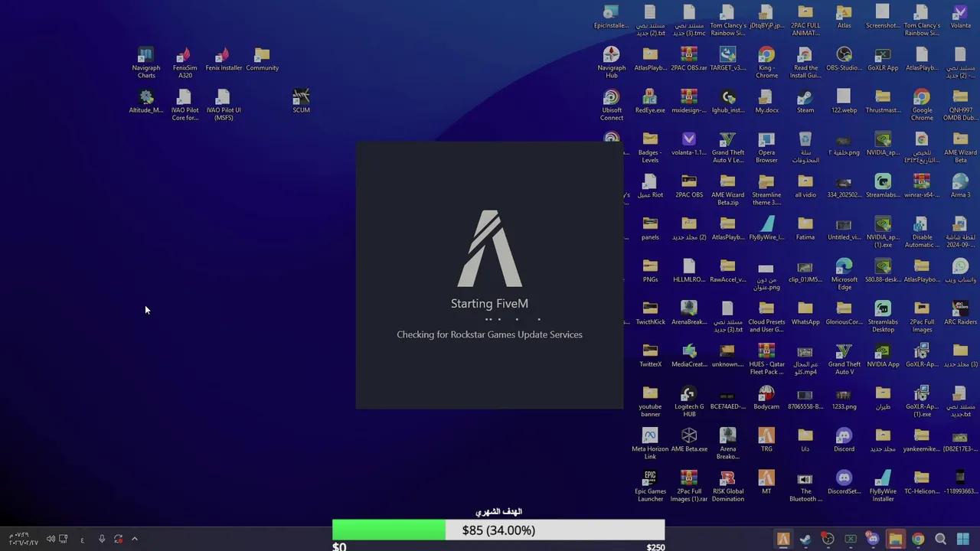Open the FlyByWire Installer shortcut
Viewport: 980px width, 551px height.
(883, 486)
